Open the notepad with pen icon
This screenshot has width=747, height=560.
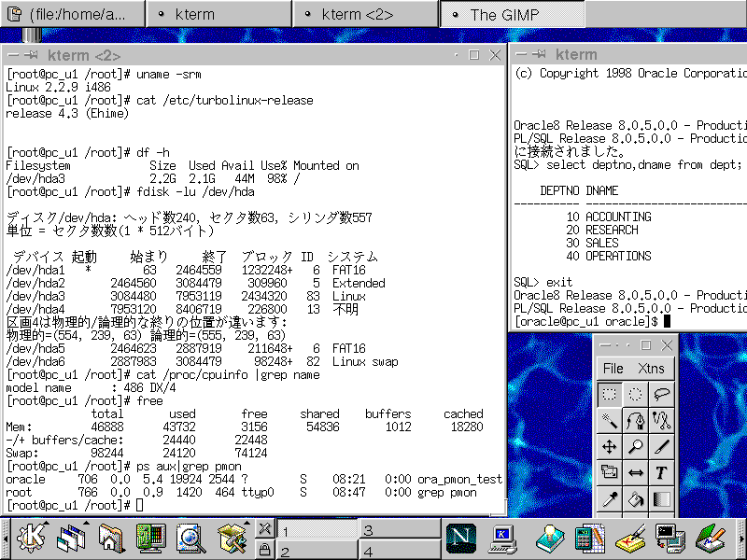pyautogui.click(x=630, y=539)
